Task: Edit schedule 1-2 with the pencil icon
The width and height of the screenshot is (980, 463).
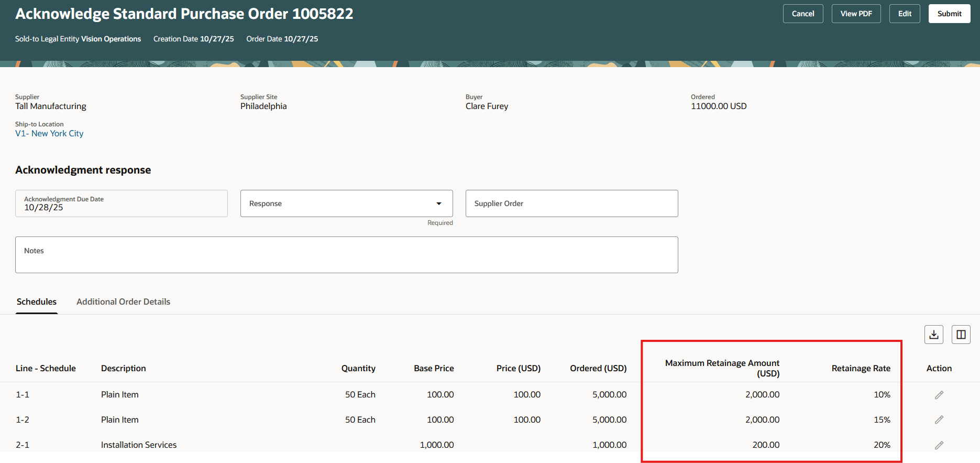Action: pos(939,419)
